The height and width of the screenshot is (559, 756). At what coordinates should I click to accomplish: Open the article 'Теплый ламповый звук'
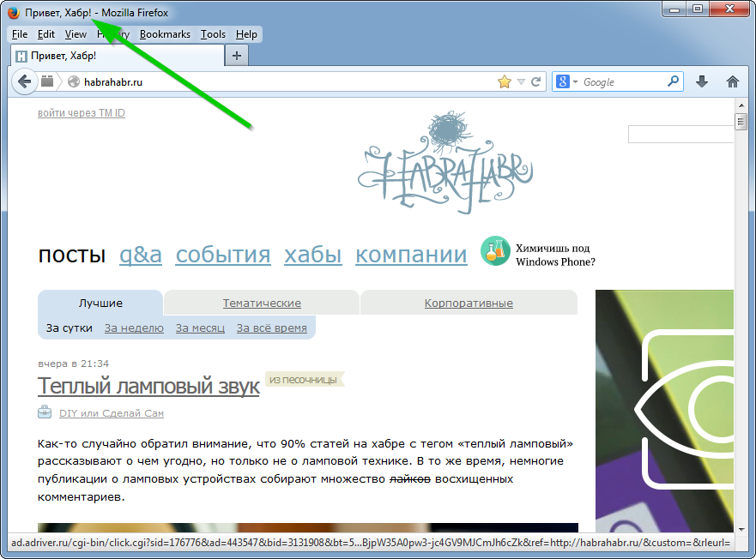(x=148, y=386)
